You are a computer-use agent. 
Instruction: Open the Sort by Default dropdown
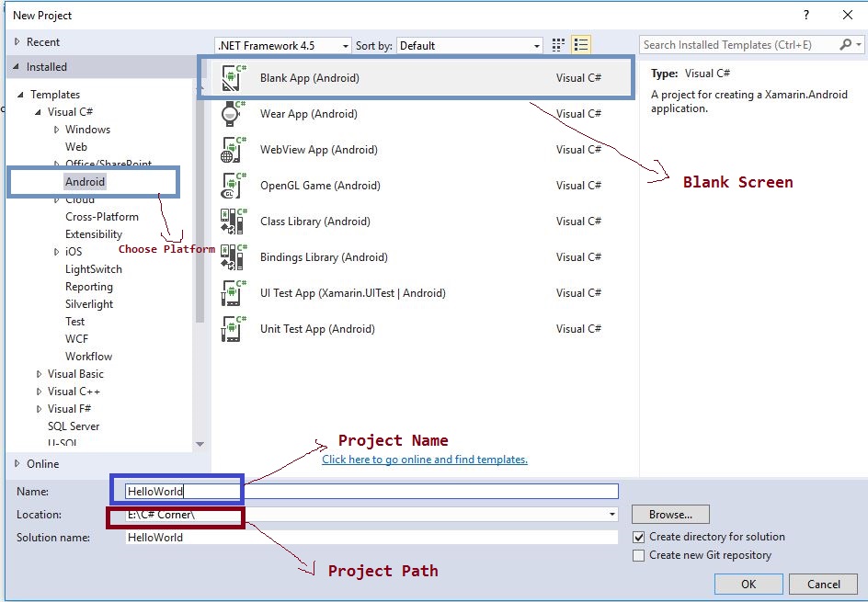pos(470,45)
